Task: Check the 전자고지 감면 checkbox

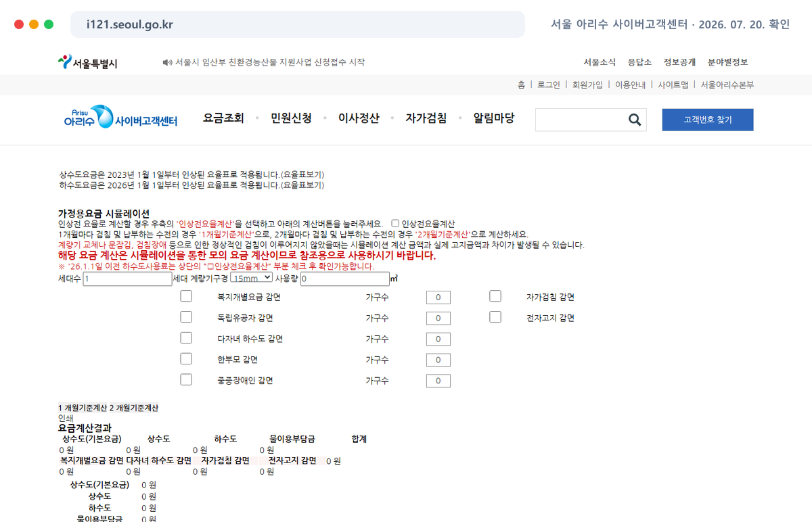Action: click(495, 317)
